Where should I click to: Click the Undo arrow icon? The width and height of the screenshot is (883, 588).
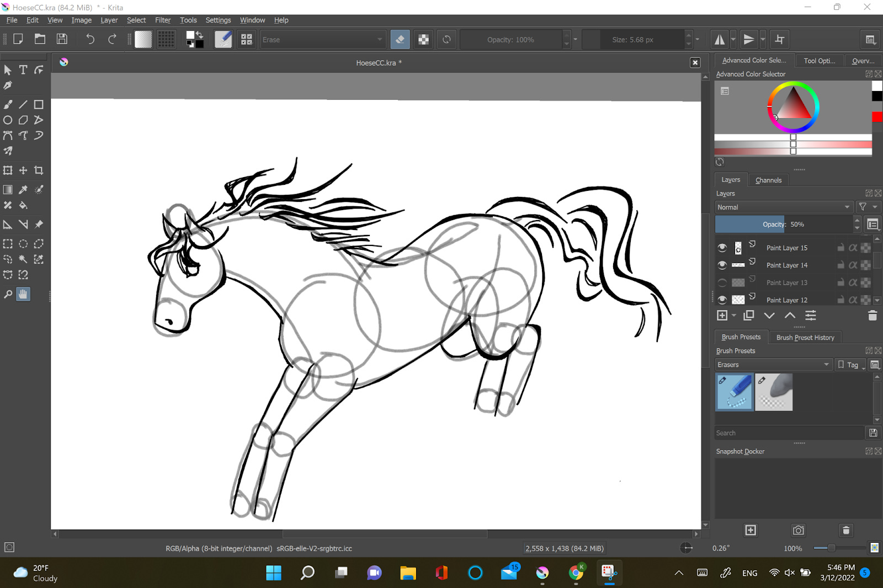(x=90, y=39)
